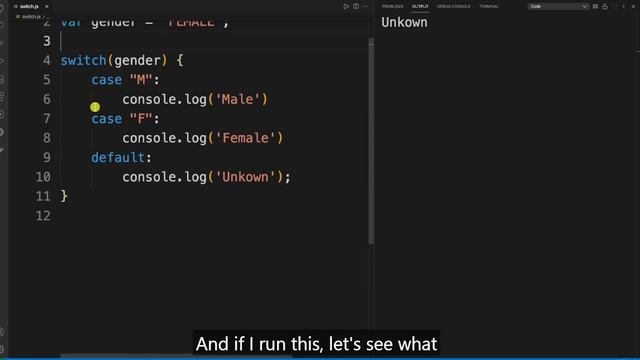Toggle the output scroll lock icon
Screen dimensions: 640x360
coord(605,7)
